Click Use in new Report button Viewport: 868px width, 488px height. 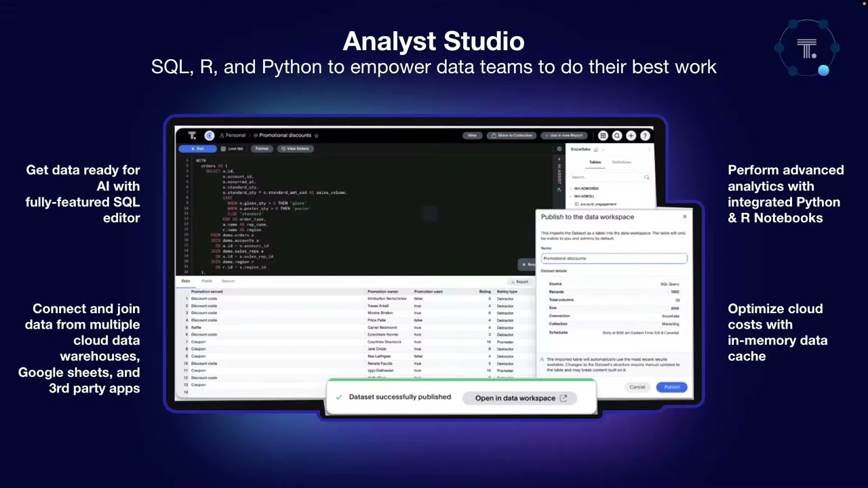pyautogui.click(x=564, y=136)
